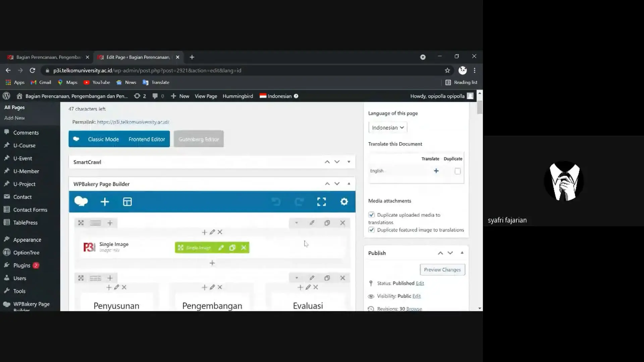Open WPBakery Templates layout icon

127,202
